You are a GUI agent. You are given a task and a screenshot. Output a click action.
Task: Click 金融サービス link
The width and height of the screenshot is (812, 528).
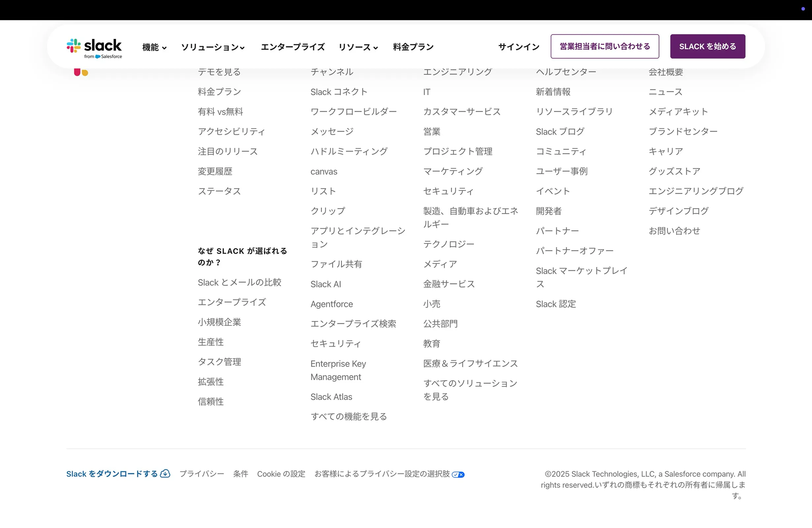coord(449,284)
